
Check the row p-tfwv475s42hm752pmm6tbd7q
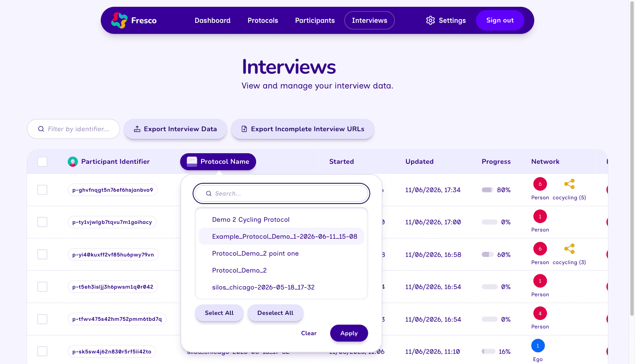pos(42,319)
